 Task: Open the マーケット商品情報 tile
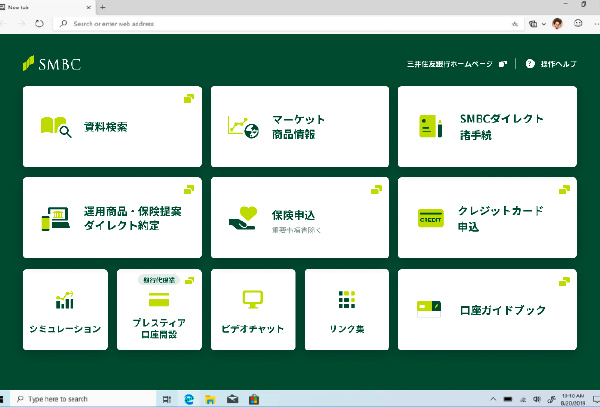(x=300, y=126)
